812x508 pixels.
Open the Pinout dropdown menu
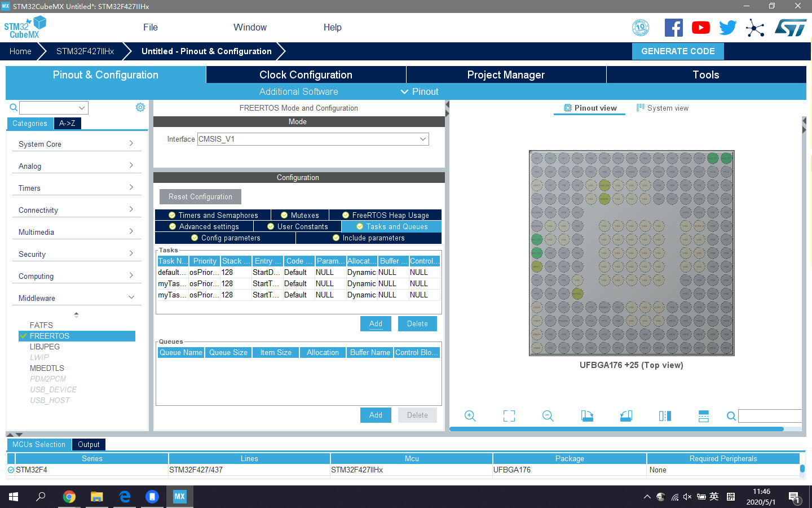tap(420, 91)
